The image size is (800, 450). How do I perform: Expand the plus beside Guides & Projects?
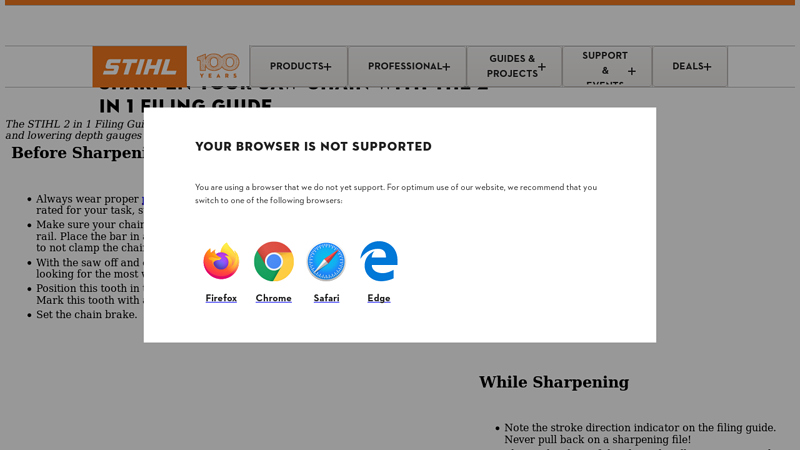(x=542, y=66)
